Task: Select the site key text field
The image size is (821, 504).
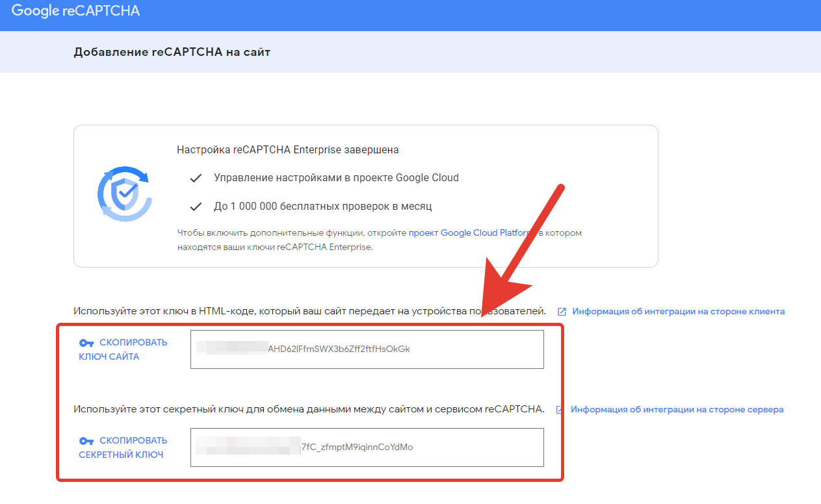Action: pos(367,349)
